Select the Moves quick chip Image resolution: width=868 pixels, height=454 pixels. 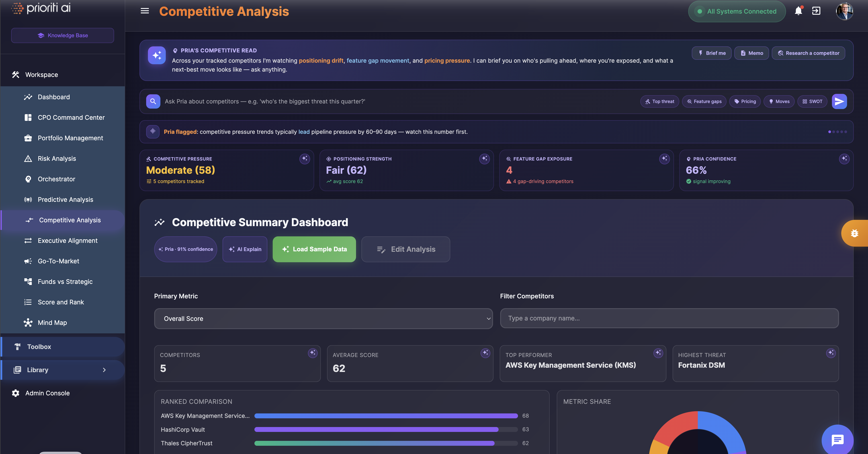coord(779,101)
